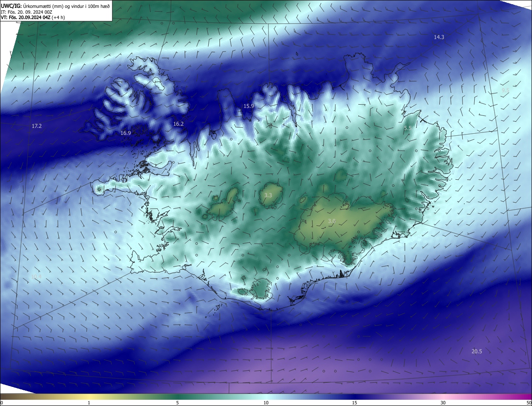Click the 16.2 value label
Screen dimensions: 532x406
pos(178,124)
